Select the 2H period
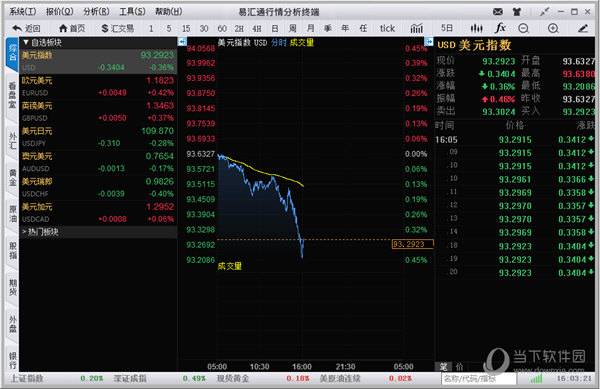This screenshot has height=389, width=600. [x=239, y=29]
